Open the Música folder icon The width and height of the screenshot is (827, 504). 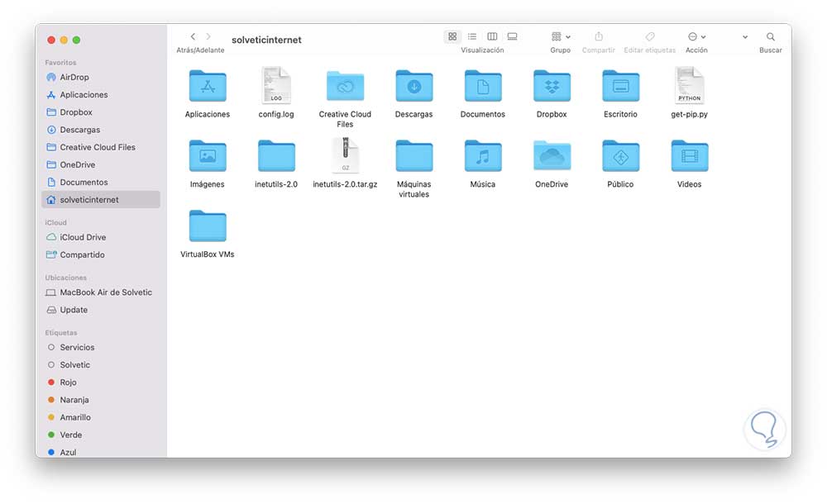click(483, 156)
